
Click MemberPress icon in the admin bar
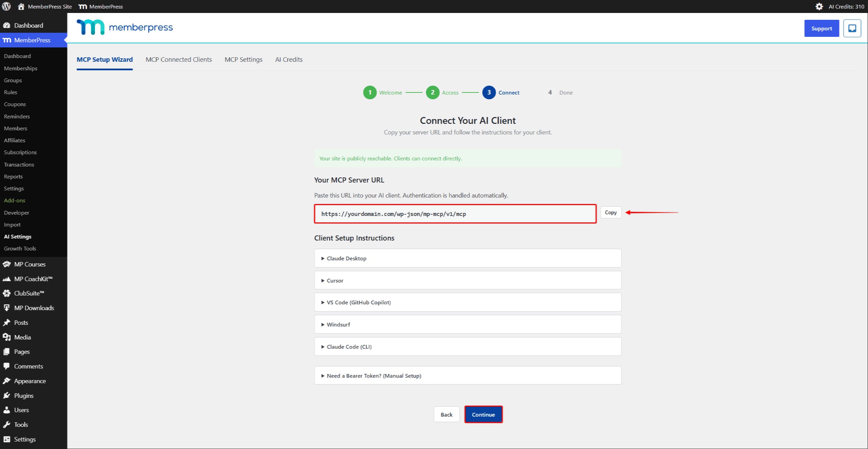(83, 6)
